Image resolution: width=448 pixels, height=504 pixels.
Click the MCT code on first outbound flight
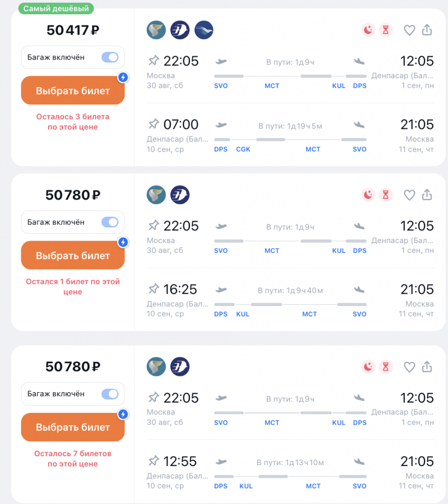(272, 86)
